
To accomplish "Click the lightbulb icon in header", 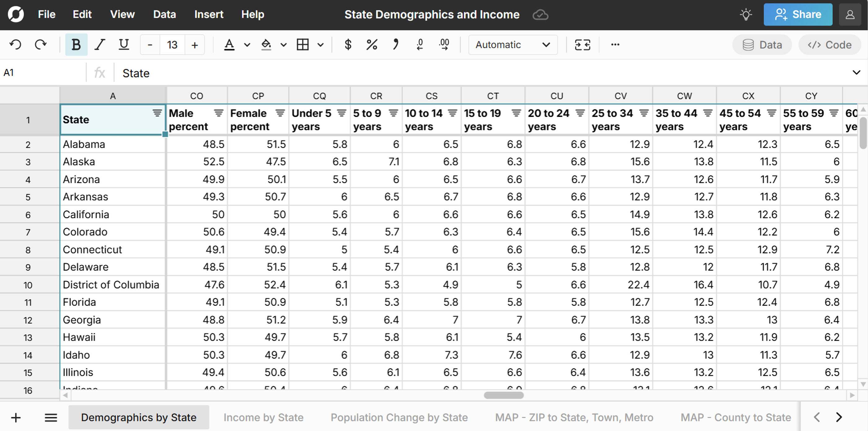I will [746, 15].
